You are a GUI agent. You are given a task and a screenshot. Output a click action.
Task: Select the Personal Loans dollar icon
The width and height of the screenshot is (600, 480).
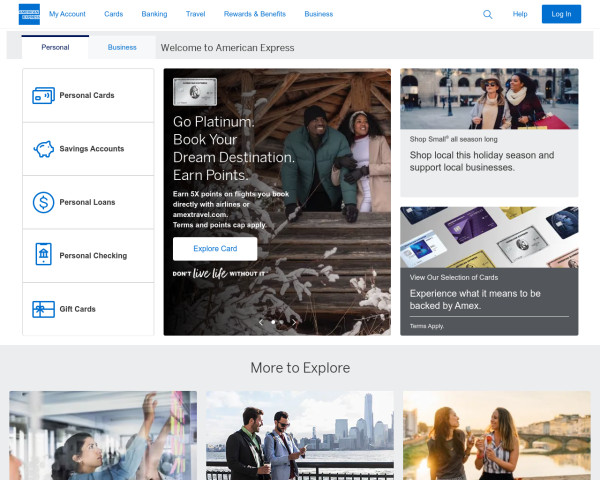(43, 202)
